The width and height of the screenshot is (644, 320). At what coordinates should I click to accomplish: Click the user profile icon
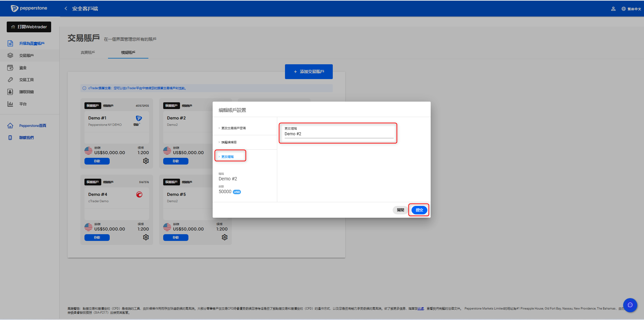(x=613, y=9)
